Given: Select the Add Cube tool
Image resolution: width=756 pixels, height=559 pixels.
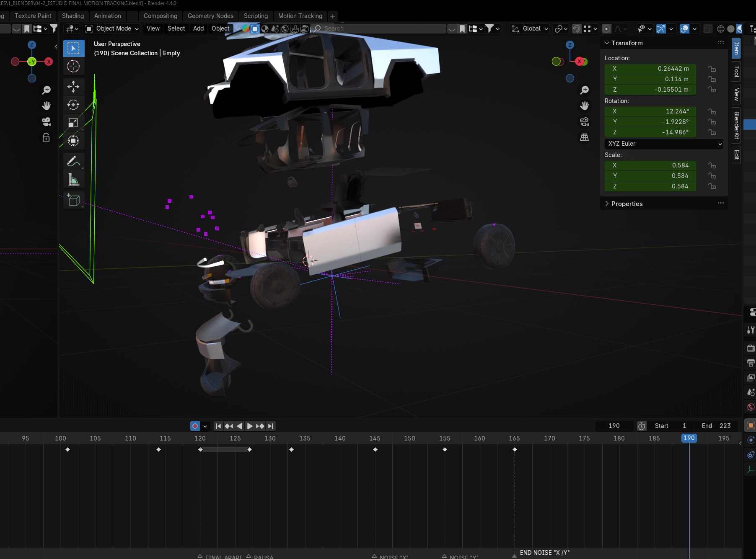Looking at the screenshot, I should pos(73,200).
